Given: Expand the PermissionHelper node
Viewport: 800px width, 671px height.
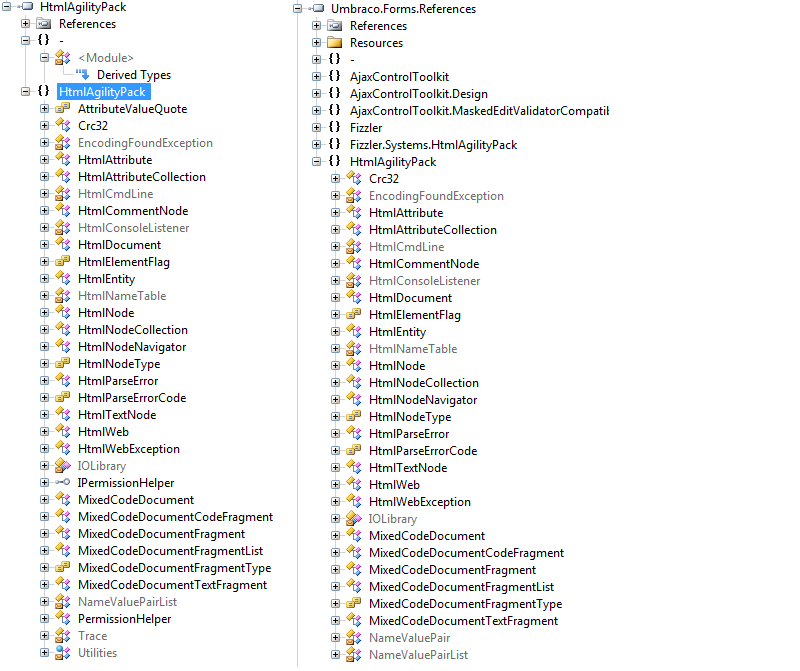Looking at the screenshot, I should [x=44, y=619].
